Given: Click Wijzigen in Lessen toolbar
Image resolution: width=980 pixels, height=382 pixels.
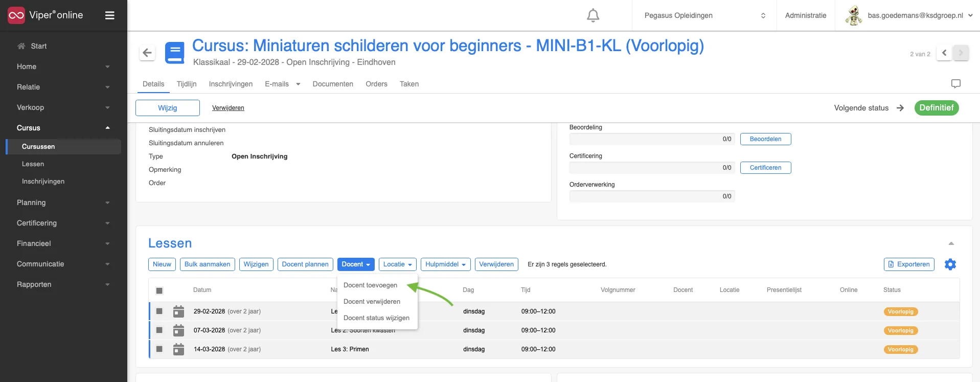Looking at the screenshot, I should pyautogui.click(x=256, y=264).
